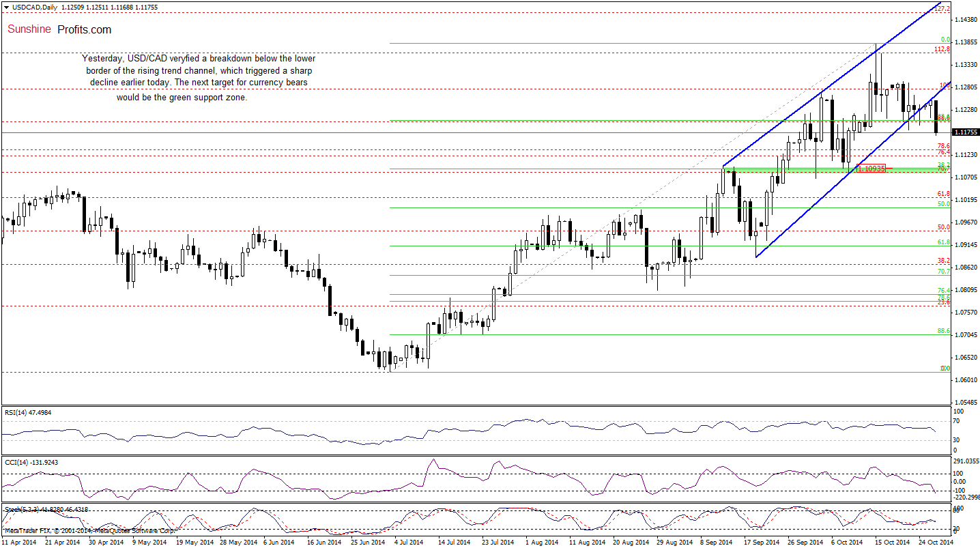Click the 19 May 2014 date label
The width and height of the screenshot is (980, 548).
pos(194,543)
